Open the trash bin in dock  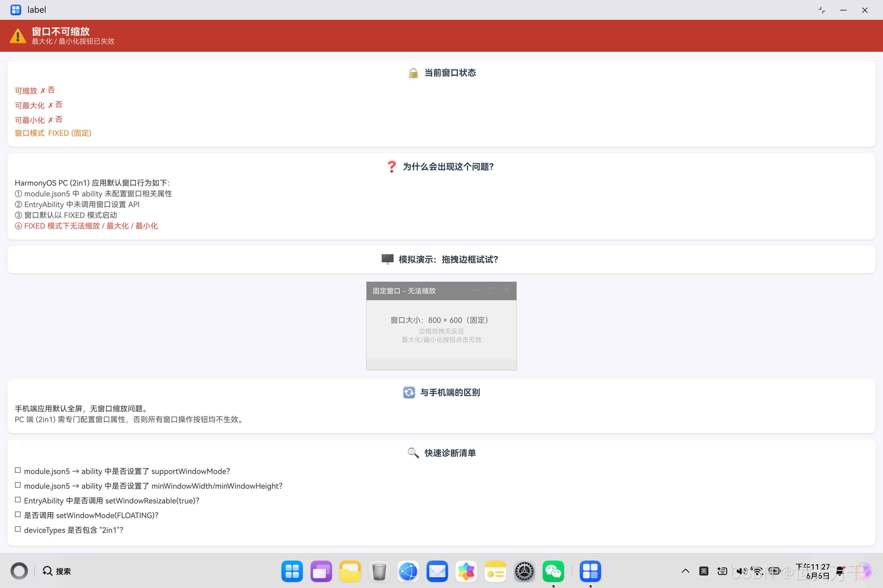click(379, 572)
